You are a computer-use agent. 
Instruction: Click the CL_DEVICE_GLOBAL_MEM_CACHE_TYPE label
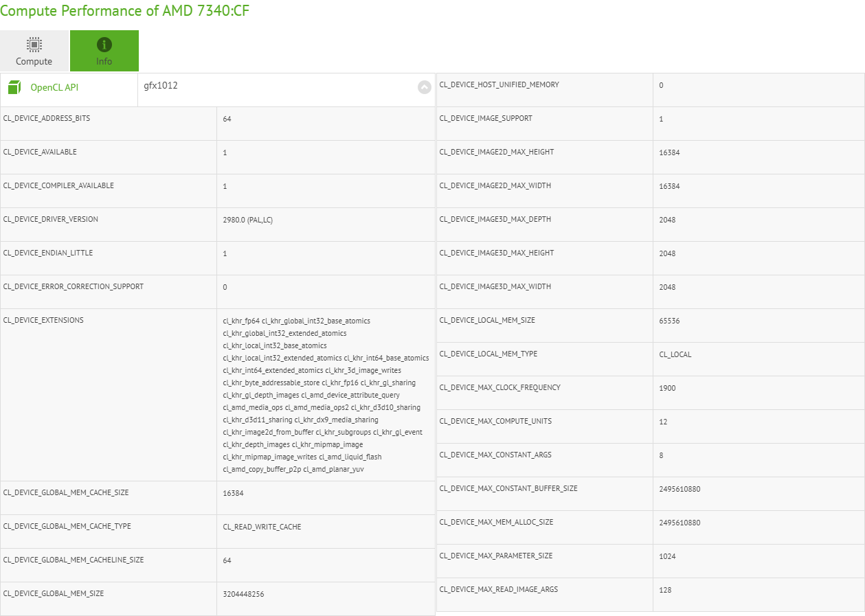pos(67,526)
